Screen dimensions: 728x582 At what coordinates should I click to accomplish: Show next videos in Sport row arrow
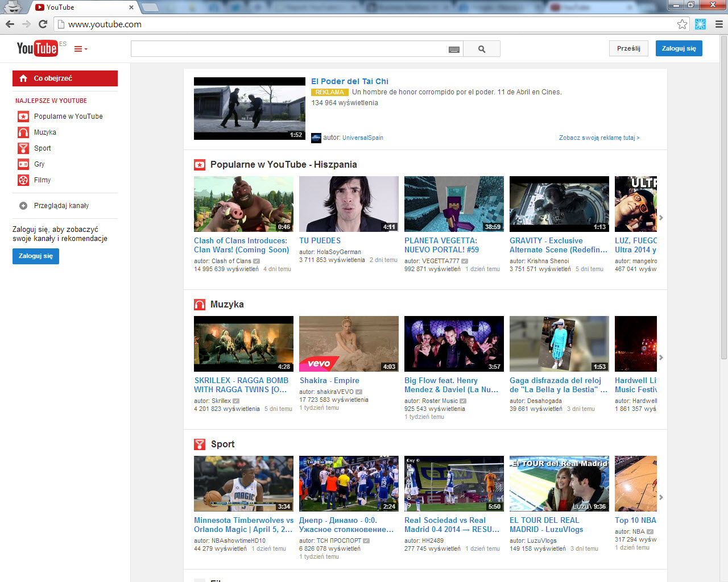tap(661, 497)
